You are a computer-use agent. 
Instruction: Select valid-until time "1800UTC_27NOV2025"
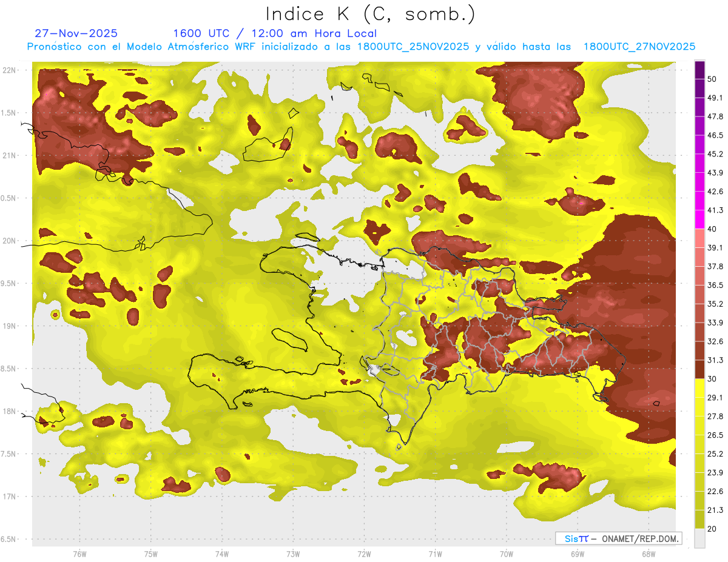(x=639, y=47)
